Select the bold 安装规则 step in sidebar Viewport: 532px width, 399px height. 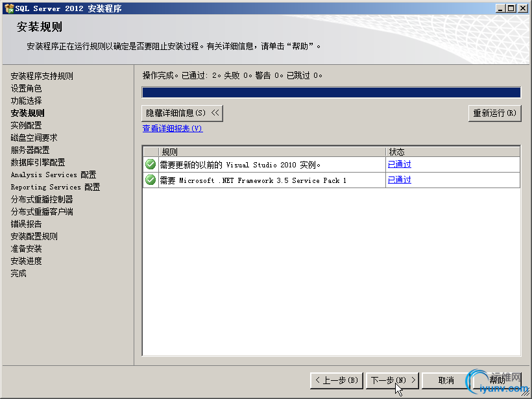pos(27,113)
